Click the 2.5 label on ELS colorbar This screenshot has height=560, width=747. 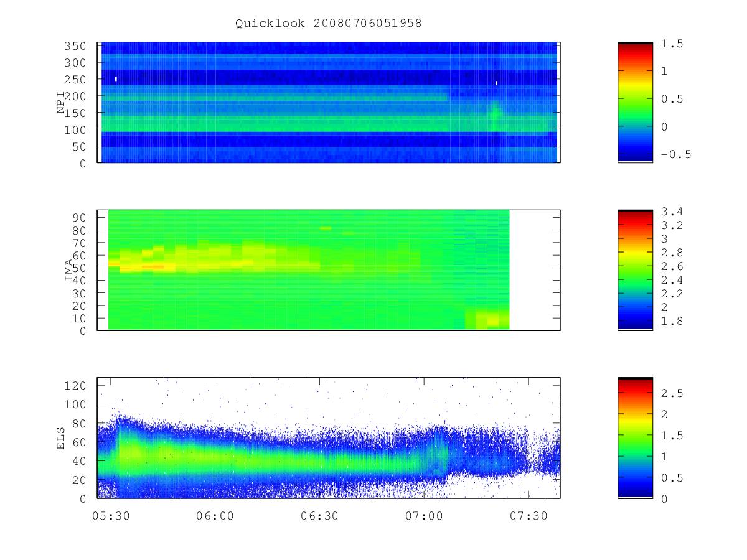[x=672, y=393]
